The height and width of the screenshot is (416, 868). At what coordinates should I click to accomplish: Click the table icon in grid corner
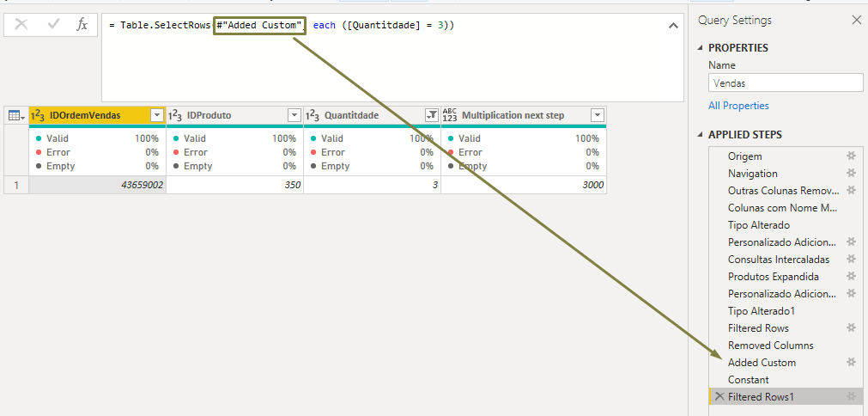click(15, 115)
